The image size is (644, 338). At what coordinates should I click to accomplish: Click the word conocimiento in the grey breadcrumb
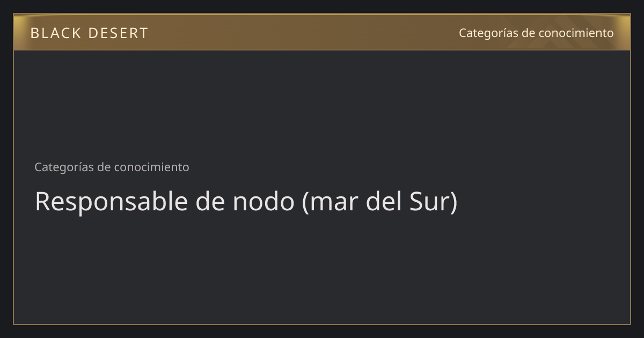pyautogui.click(x=151, y=167)
